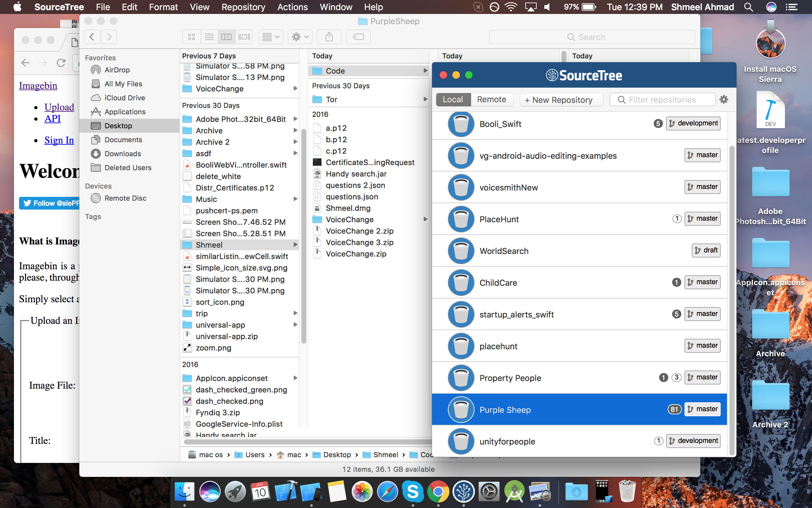812x508 pixels.
Task: Open SourceTree from the Dock
Action: [x=463, y=491]
